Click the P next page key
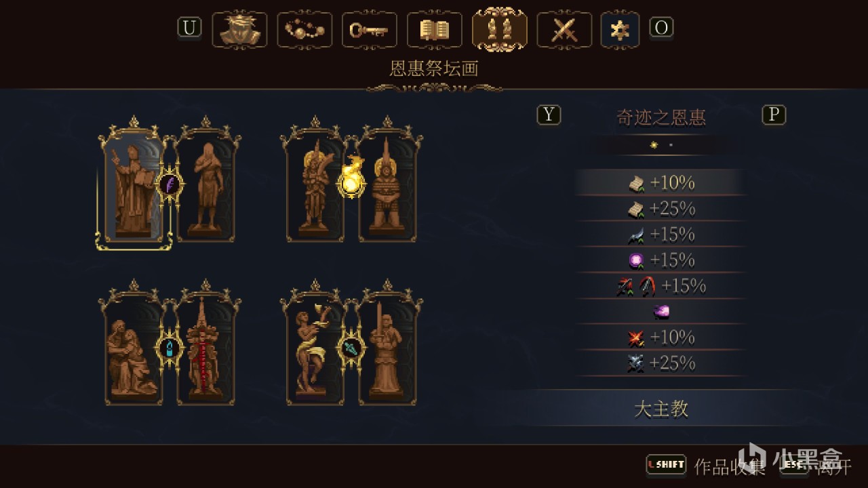This screenshot has height=488, width=868. click(774, 115)
